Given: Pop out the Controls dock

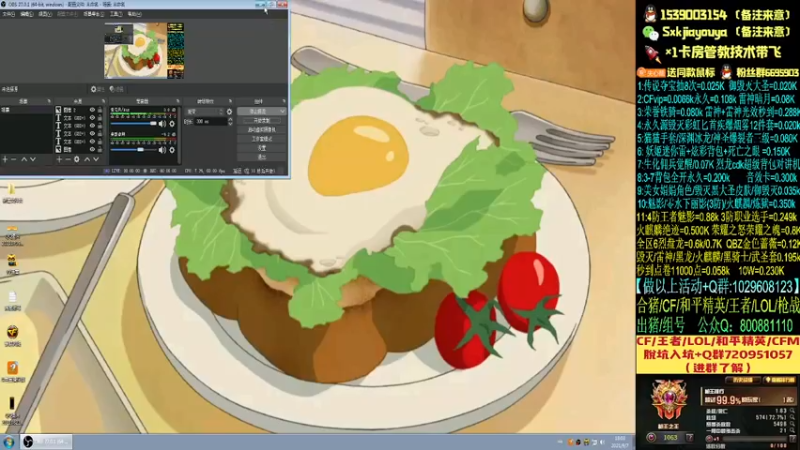Looking at the screenshot, I should (x=284, y=102).
